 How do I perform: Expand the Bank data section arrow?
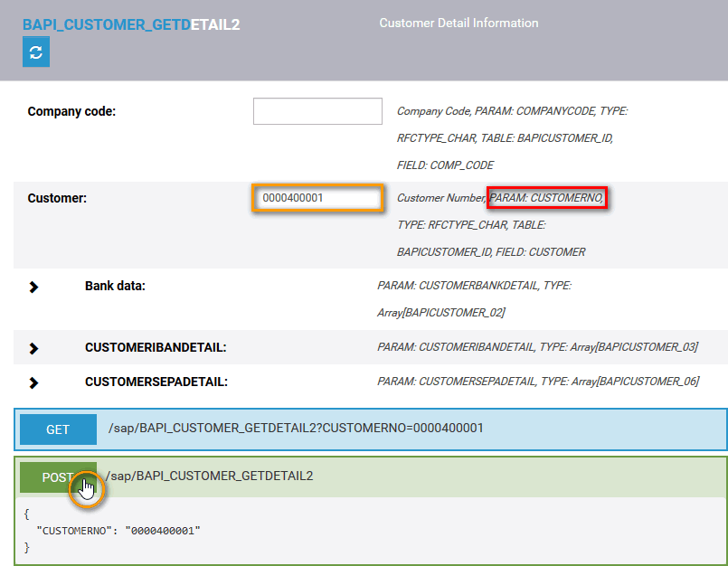pos(33,287)
